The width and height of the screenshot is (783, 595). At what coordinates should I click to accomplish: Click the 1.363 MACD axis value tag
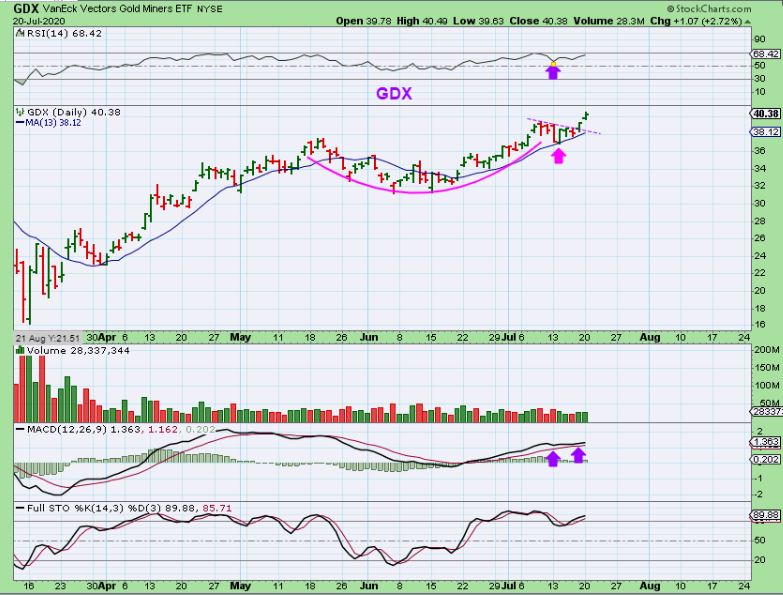pyautogui.click(x=766, y=442)
